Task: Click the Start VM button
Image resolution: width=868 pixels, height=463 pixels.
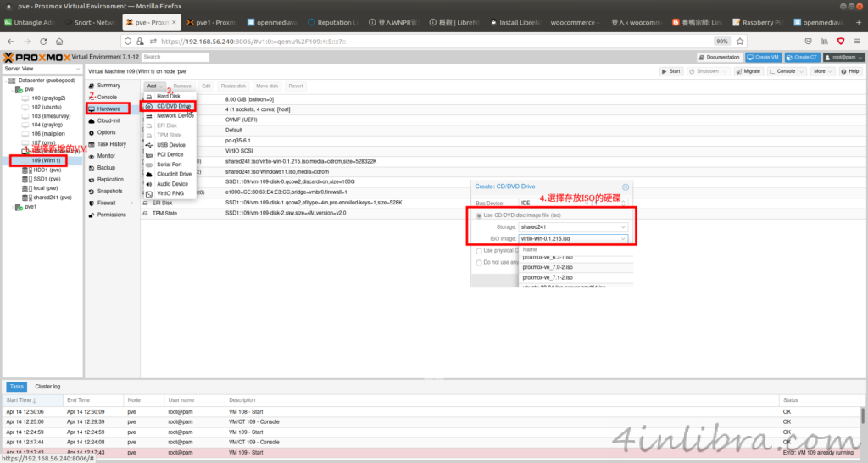Action: [x=671, y=71]
